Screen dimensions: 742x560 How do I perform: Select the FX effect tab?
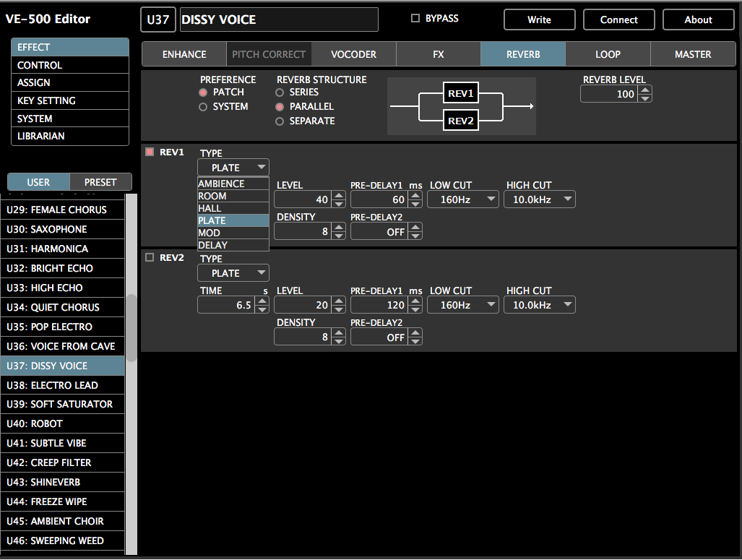point(438,53)
